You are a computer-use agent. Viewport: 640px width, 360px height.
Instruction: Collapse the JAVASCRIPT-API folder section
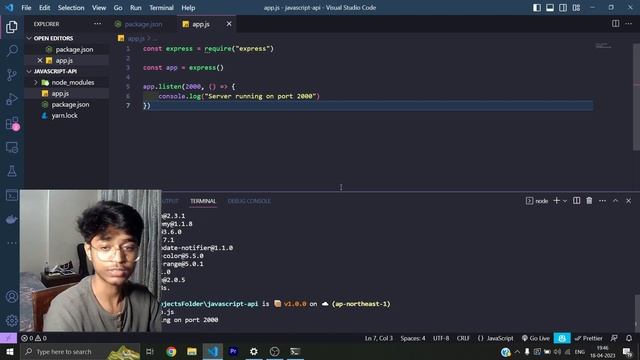(x=29, y=71)
